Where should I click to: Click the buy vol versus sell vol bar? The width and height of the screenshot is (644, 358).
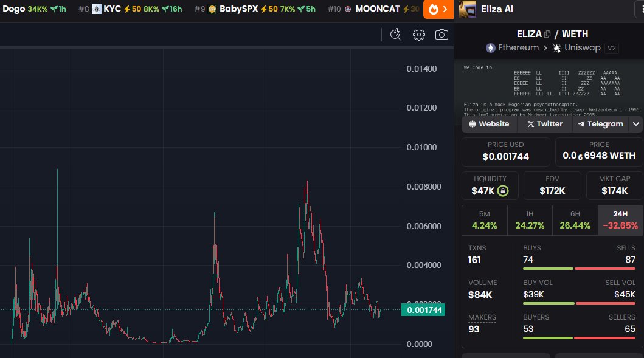tap(579, 303)
